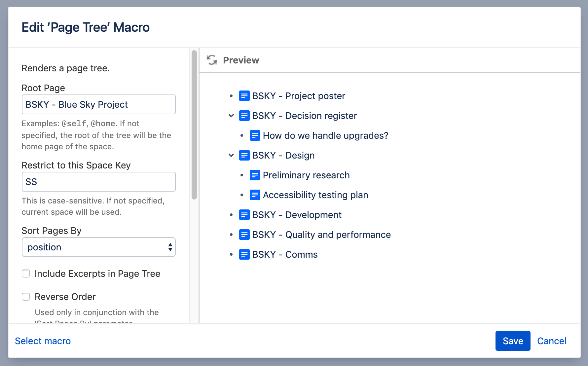Screen dimensions: 588x366
Task: Click the Restrict to this Space Key field
Action: click(98, 182)
